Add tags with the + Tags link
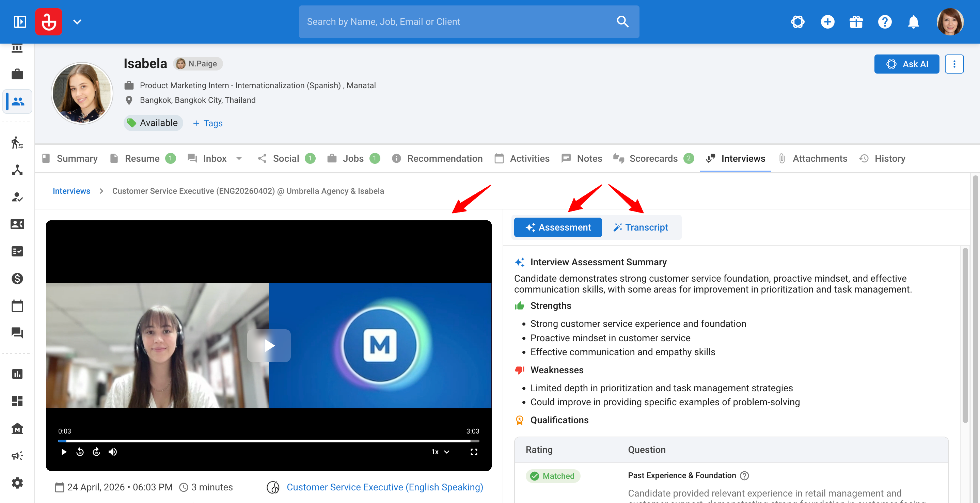Screen dimensions: 980x503 click(208, 123)
